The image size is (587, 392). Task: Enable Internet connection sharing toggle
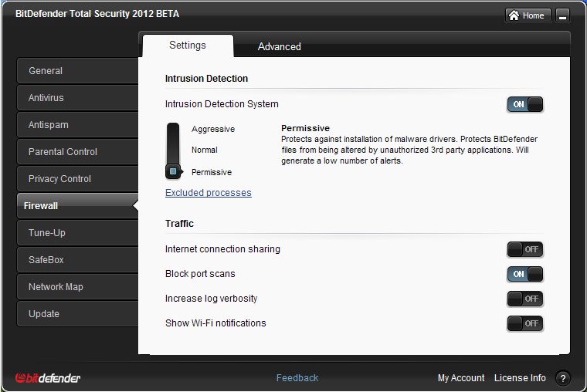[x=525, y=249]
